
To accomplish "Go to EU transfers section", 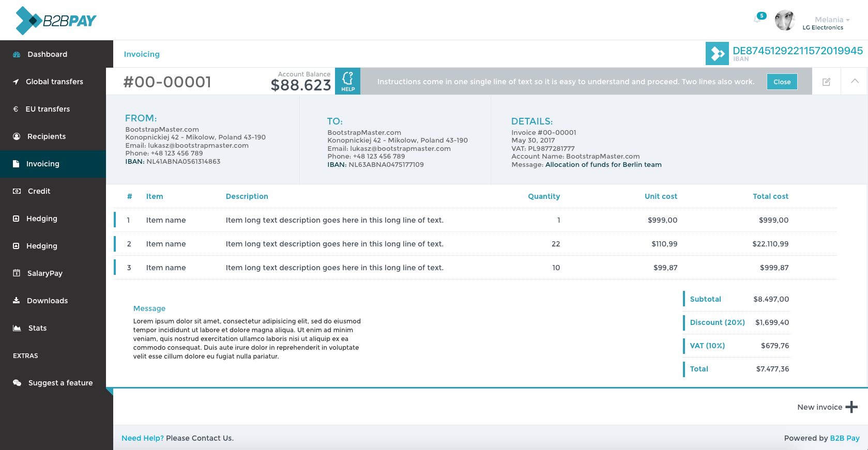I will click(48, 109).
